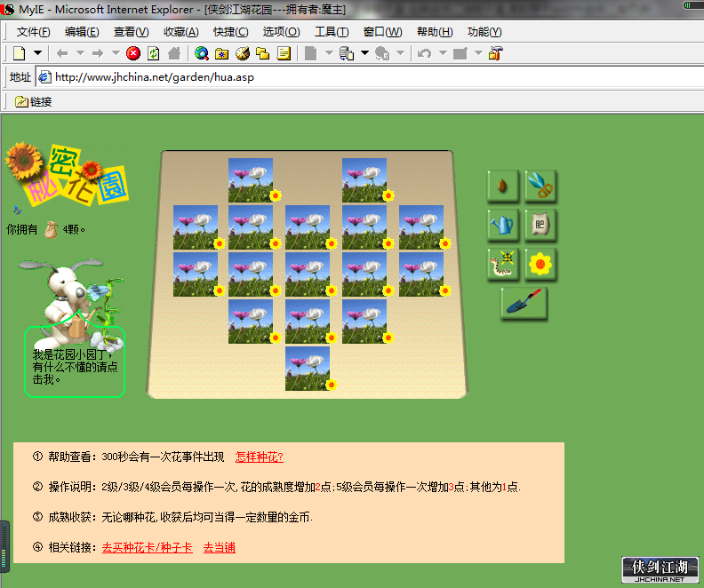This screenshot has width=704, height=588.
Task: Expand the Forward history dropdown
Action: (116, 53)
